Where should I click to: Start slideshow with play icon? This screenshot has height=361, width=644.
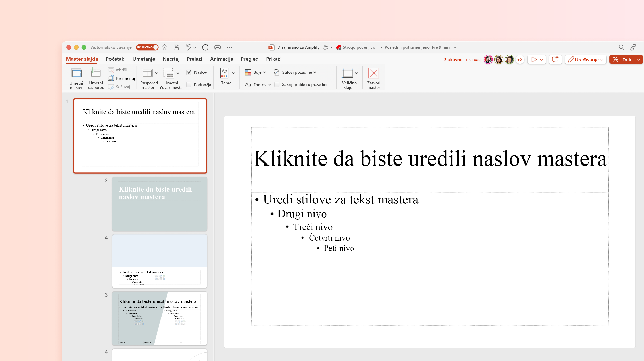pos(534,60)
